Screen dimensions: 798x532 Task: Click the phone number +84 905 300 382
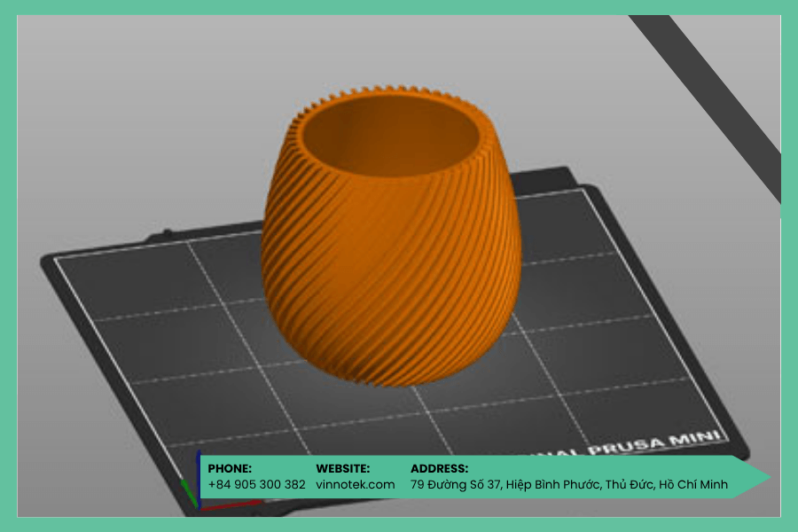(x=256, y=485)
